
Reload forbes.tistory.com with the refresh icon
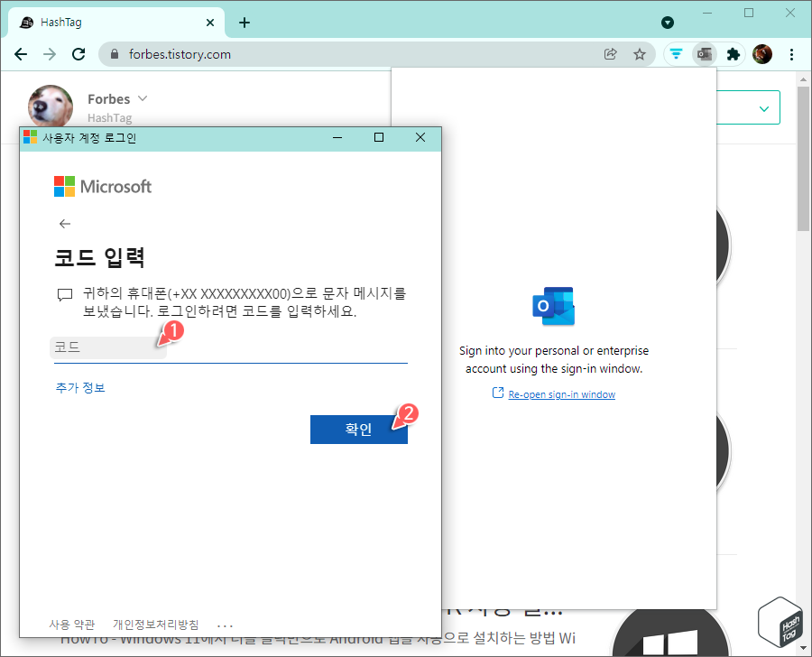click(78, 54)
